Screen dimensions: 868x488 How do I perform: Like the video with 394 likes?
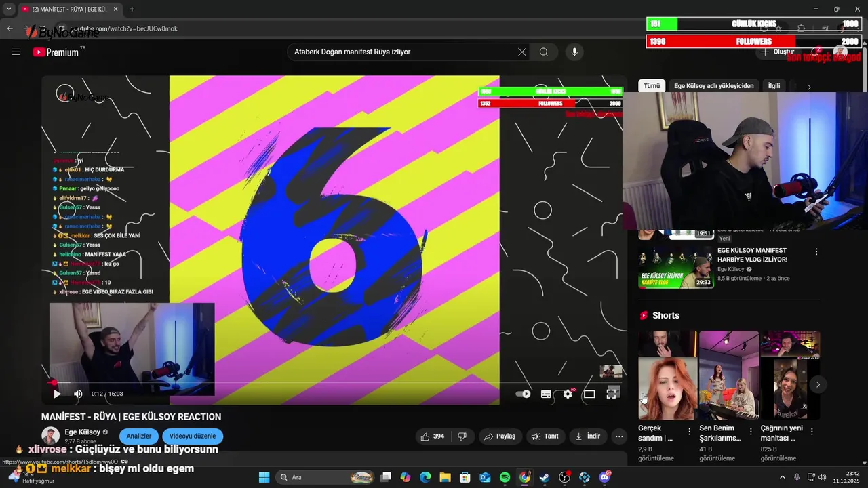432,436
